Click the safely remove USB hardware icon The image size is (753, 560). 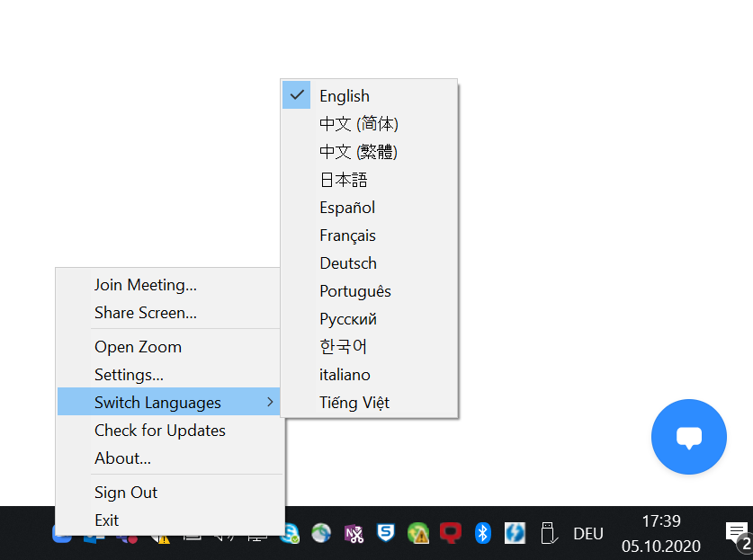[546, 533]
